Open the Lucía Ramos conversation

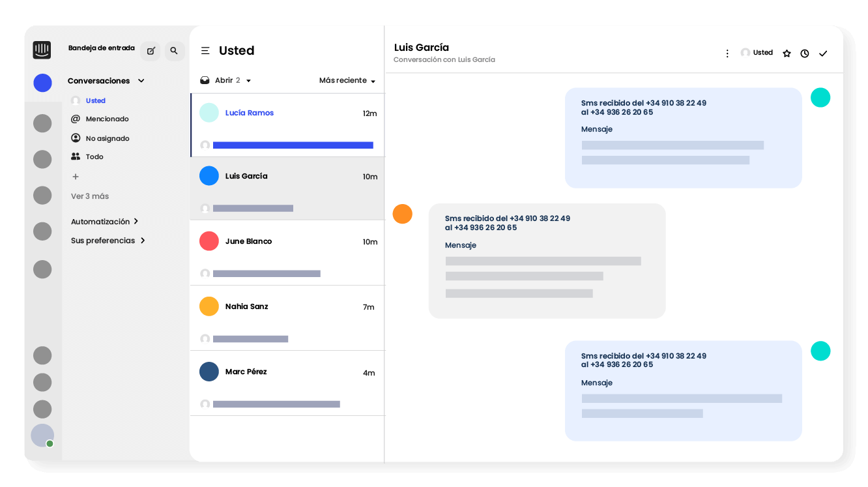coord(287,125)
